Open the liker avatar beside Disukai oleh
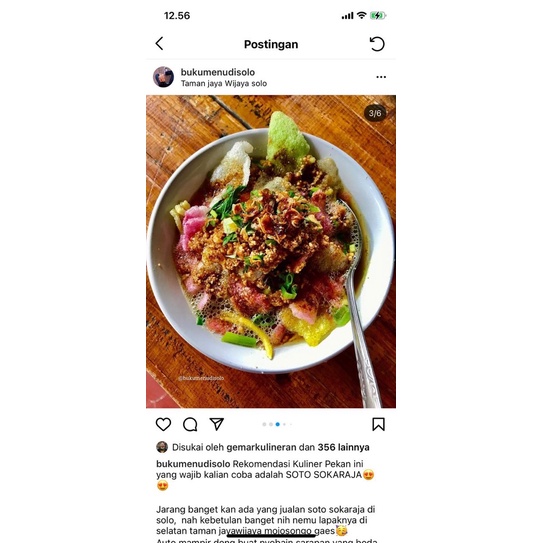 162,447
